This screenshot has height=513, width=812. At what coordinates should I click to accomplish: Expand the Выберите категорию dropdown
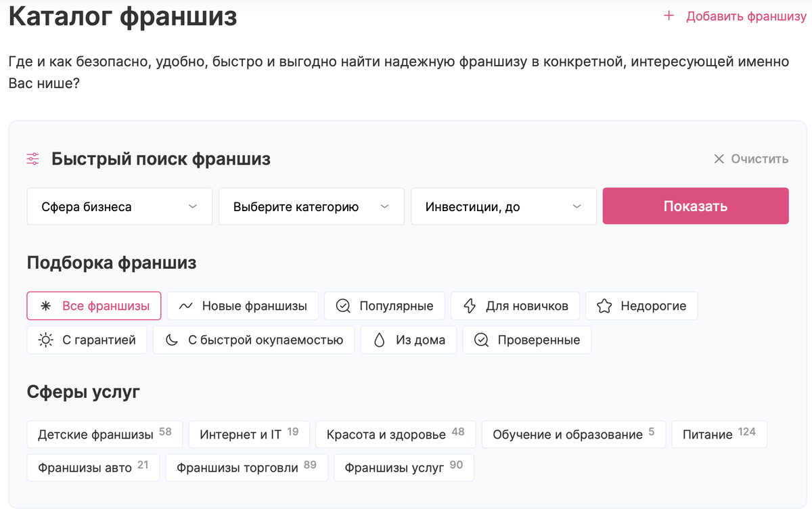coord(311,206)
